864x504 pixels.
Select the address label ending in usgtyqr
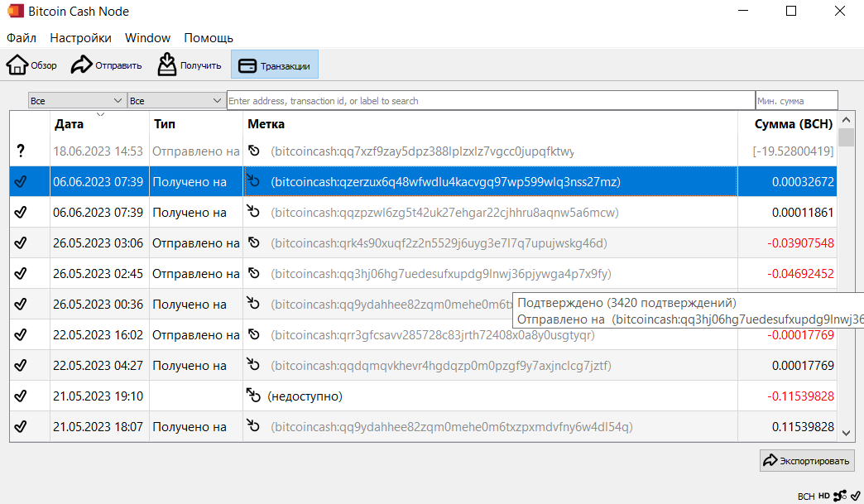coord(433,335)
